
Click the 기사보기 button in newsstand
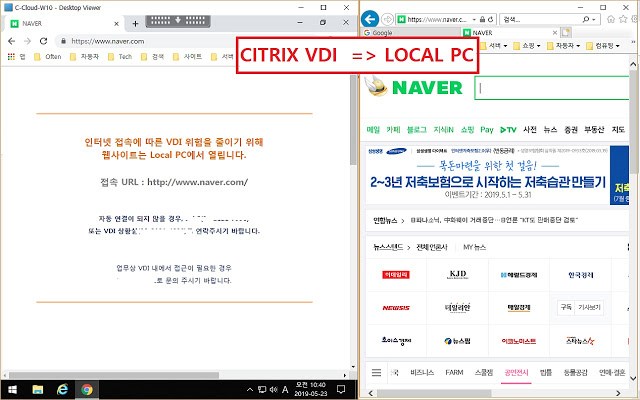point(589,307)
